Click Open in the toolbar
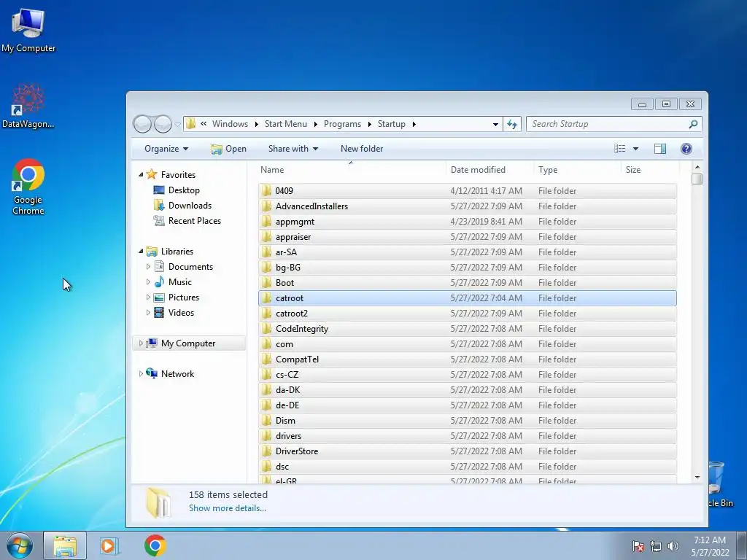 click(228, 149)
